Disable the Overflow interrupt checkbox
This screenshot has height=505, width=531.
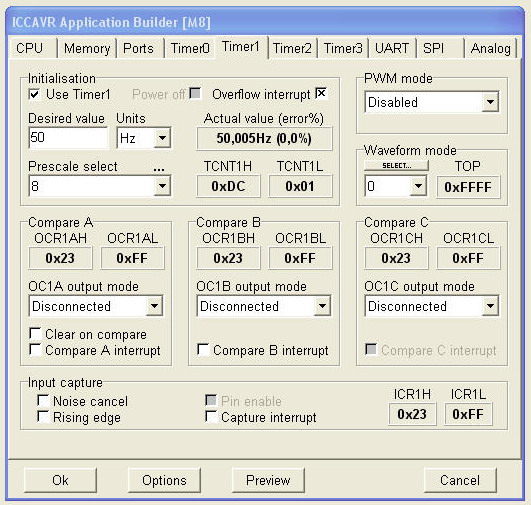(321, 93)
